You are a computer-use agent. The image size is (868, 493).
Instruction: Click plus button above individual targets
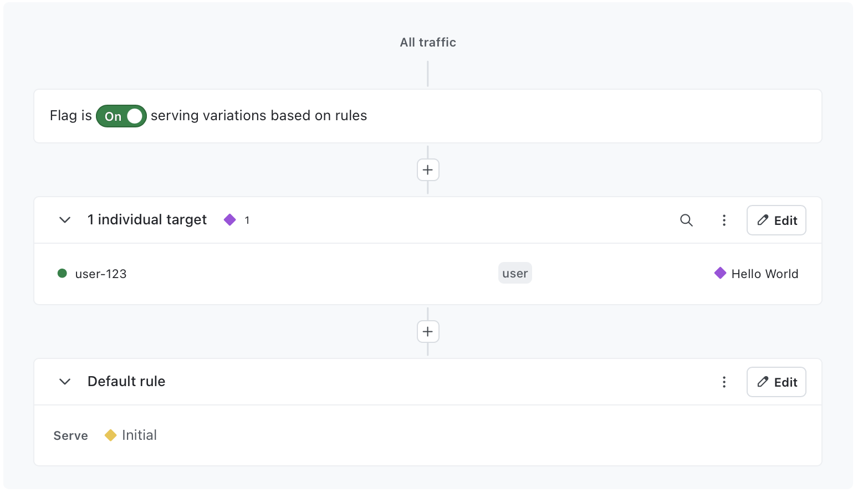[428, 170]
